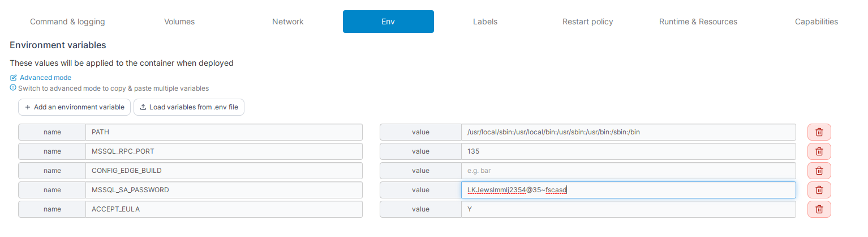Screen dimensions: 868x237
Task: Click the empty CONFIG_EDGE_BUILD value field
Action: point(628,171)
